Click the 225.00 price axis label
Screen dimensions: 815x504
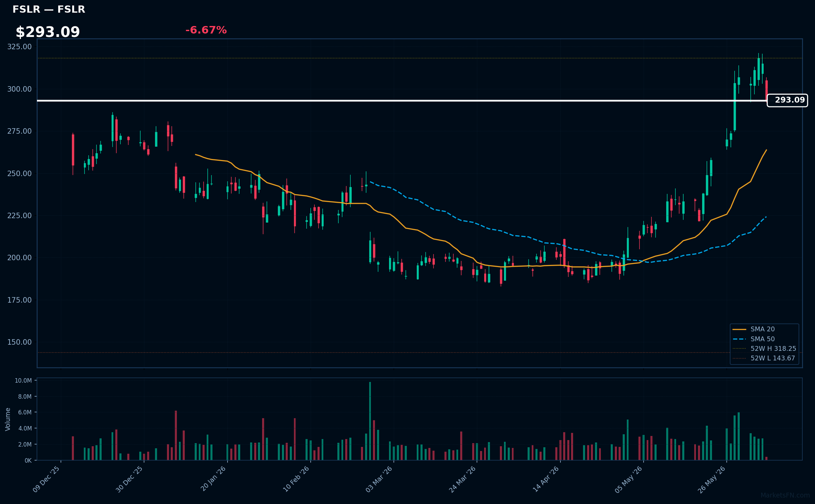point(20,215)
